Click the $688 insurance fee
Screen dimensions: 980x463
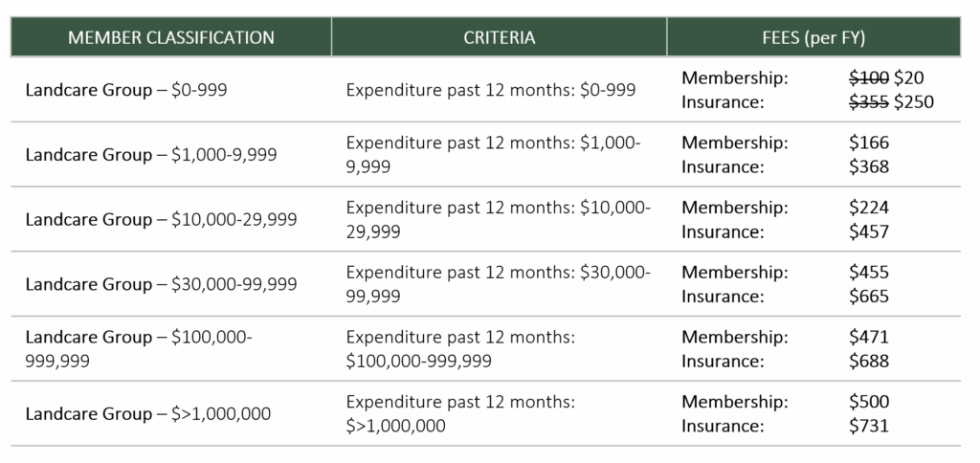[869, 362]
